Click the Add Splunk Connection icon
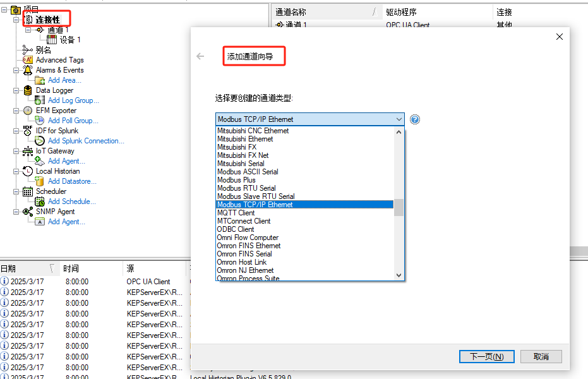588x379 pixels. click(40, 141)
